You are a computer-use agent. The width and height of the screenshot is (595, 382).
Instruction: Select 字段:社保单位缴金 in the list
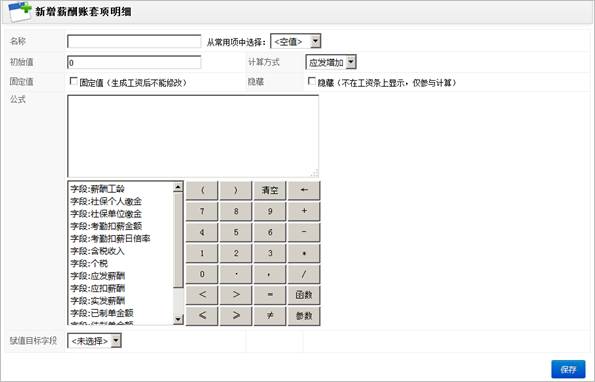[x=106, y=214]
